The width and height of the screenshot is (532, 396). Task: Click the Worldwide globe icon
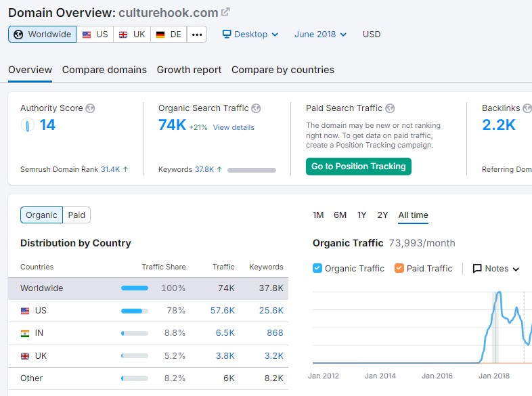coord(18,35)
